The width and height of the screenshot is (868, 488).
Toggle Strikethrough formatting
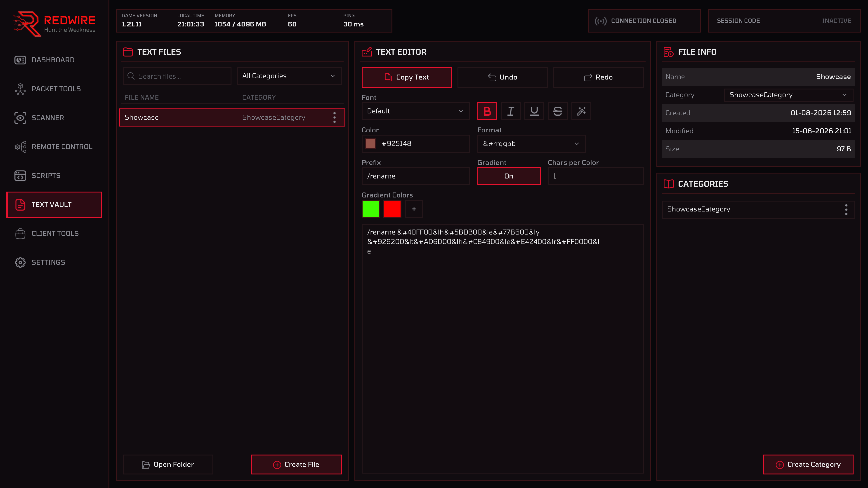point(558,111)
